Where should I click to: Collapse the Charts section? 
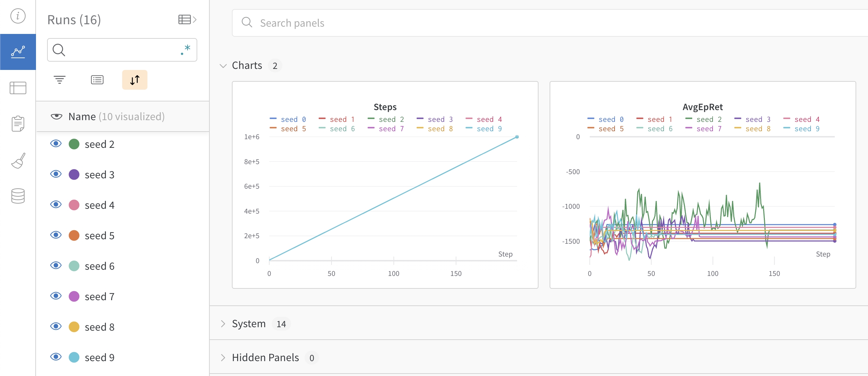(x=223, y=65)
